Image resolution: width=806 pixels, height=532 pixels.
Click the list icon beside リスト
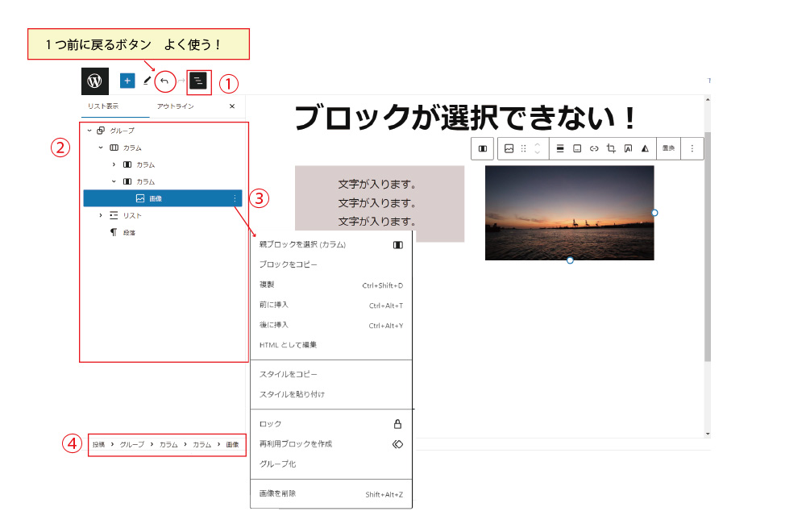[x=114, y=215]
